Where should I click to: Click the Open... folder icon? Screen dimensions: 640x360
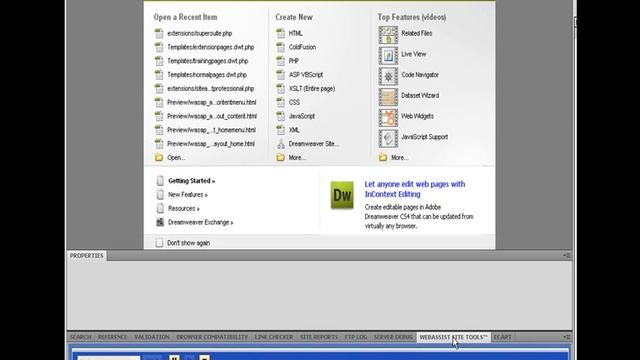(159, 158)
